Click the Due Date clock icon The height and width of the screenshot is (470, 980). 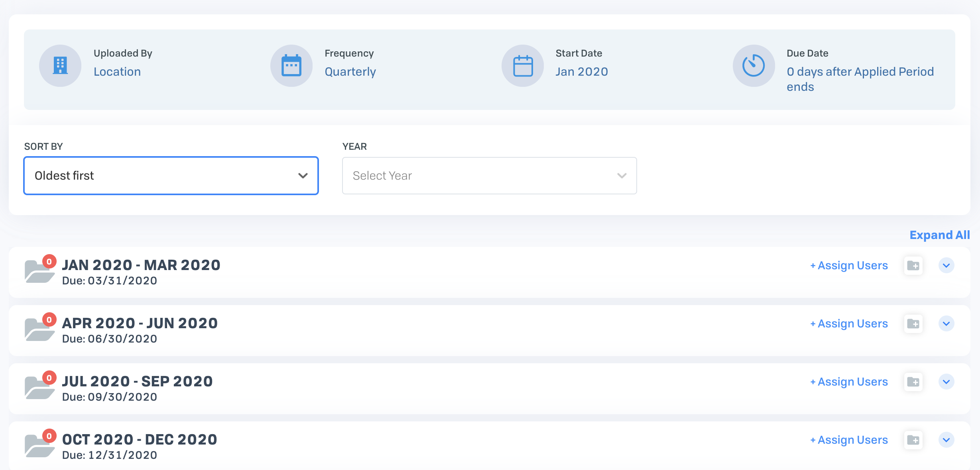coord(754,66)
